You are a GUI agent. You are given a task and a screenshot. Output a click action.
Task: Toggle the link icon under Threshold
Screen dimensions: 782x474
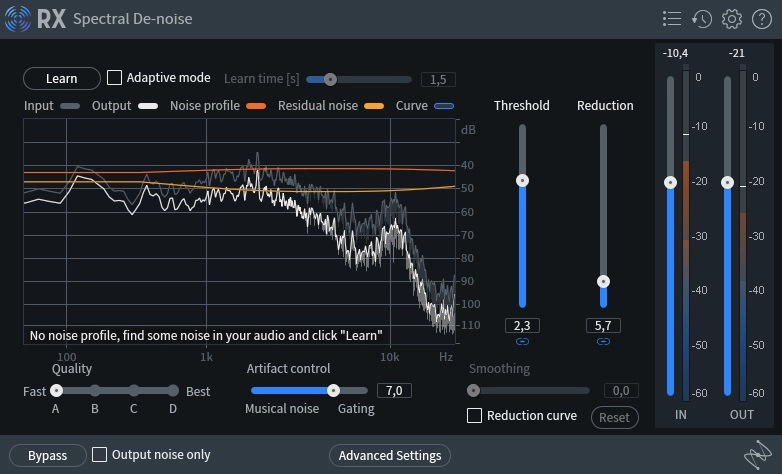[522, 342]
